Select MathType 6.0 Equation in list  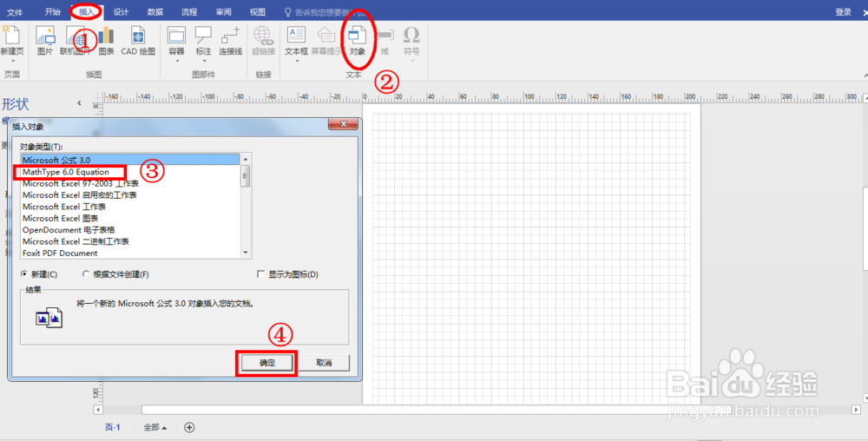[x=130, y=172]
